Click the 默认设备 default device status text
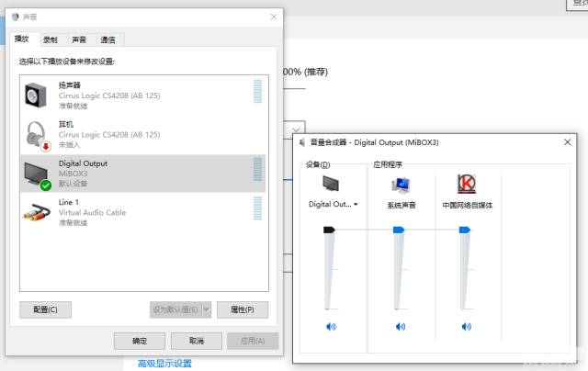Image resolution: width=588 pixels, height=371 pixels. [x=73, y=184]
